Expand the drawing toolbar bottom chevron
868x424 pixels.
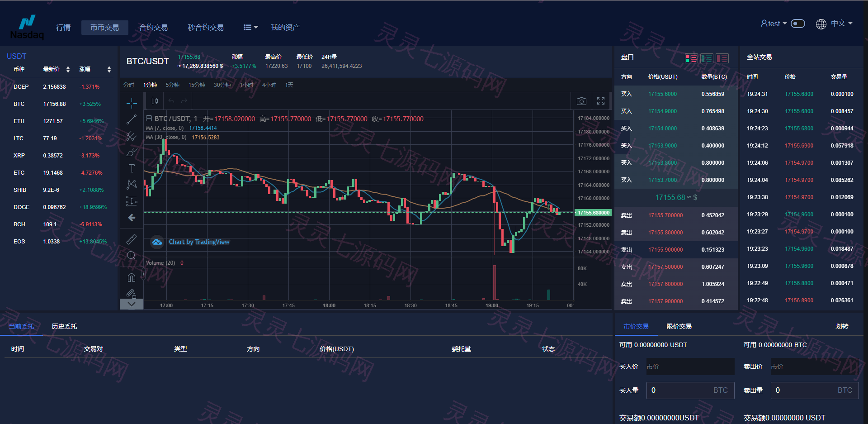(x=132, y=304)
